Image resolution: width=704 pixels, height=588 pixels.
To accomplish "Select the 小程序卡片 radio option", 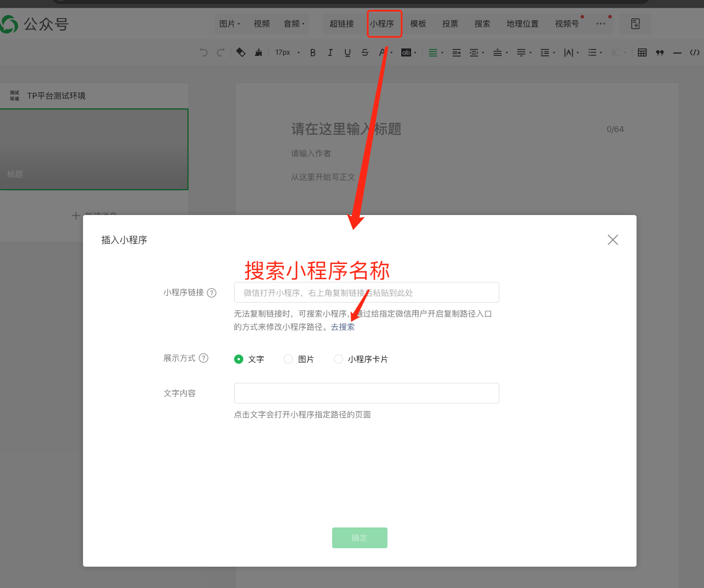I will [338, 359].
